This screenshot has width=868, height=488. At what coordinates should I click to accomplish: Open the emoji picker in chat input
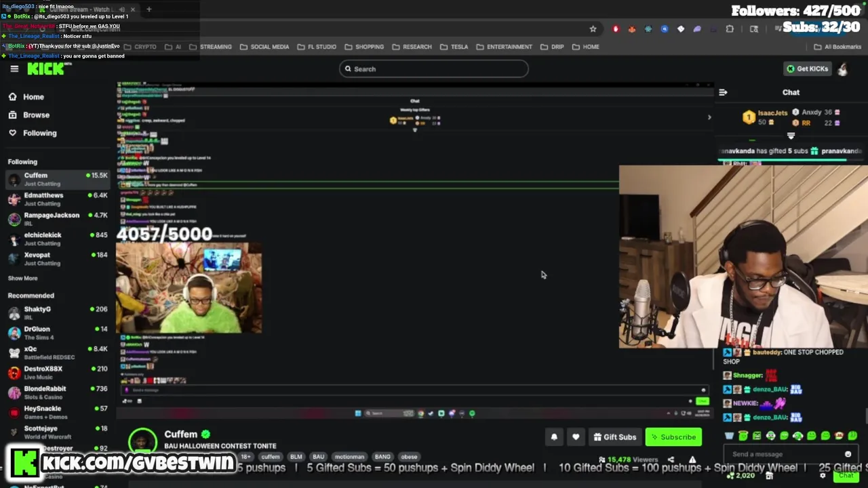[848, 454]
